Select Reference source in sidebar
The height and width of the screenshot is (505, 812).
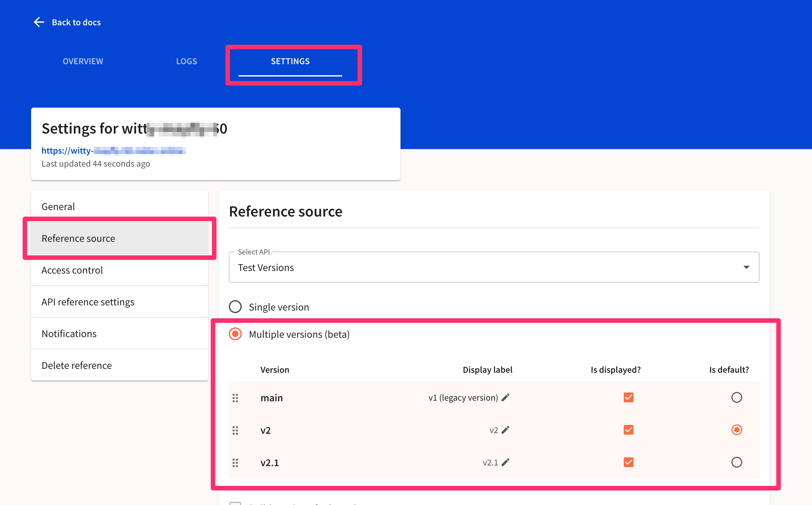[x=120, y=238]
